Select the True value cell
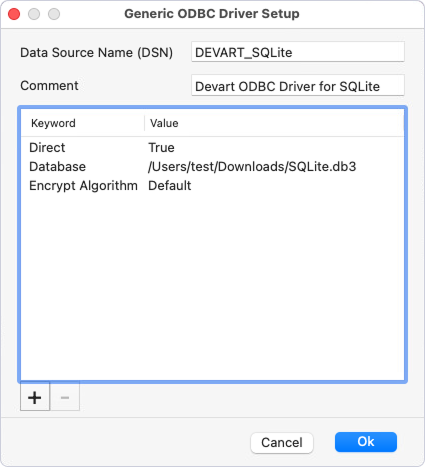This screenshot has width=425, height=467. tap(161, 147)
